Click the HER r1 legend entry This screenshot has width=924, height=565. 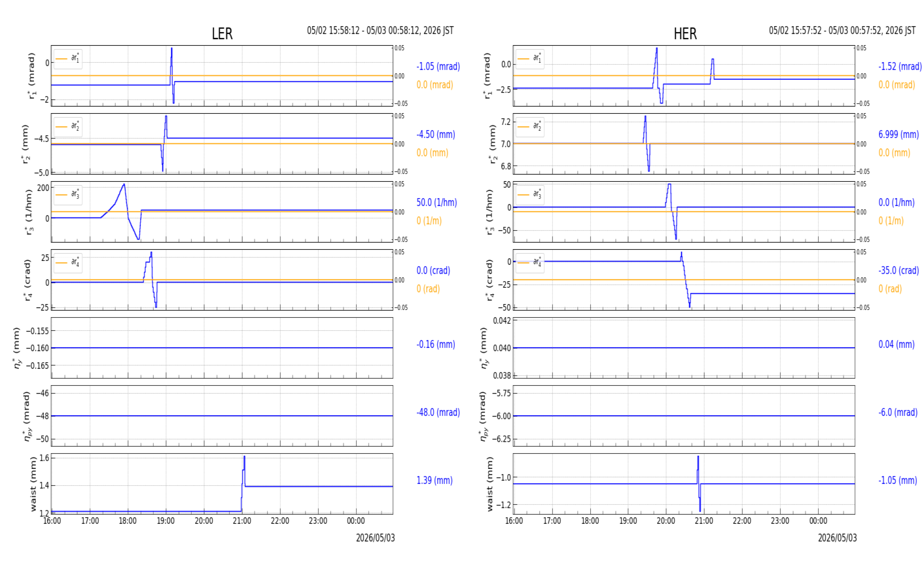[x=530, y=59]
